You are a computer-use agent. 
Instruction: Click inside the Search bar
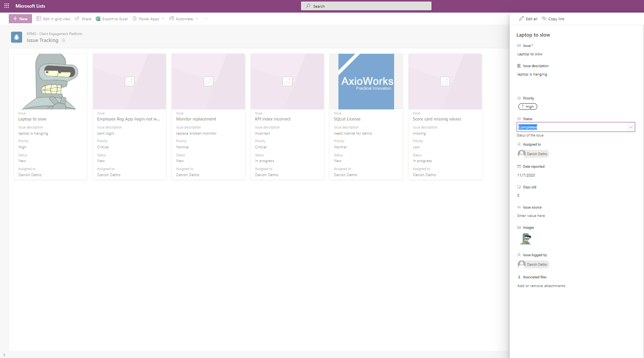[365, 6]
